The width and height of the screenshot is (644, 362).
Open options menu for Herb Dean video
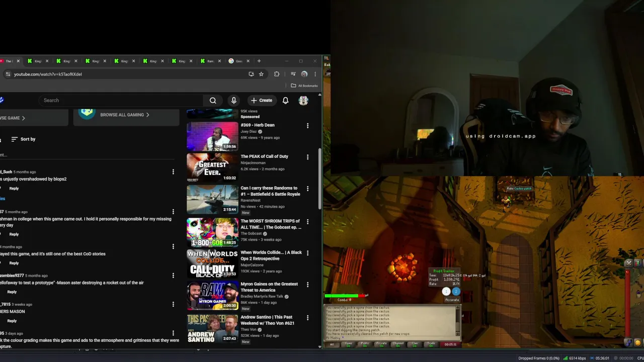(307, 126)
